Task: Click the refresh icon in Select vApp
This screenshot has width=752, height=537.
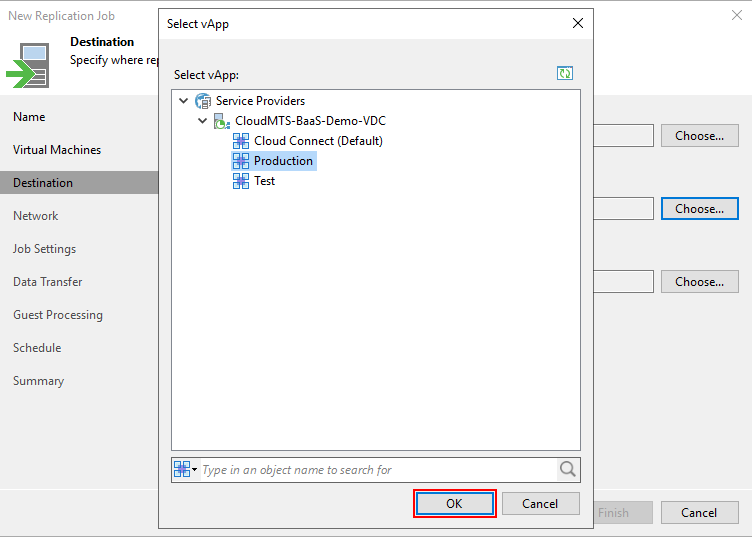Action: click(565, 74)
